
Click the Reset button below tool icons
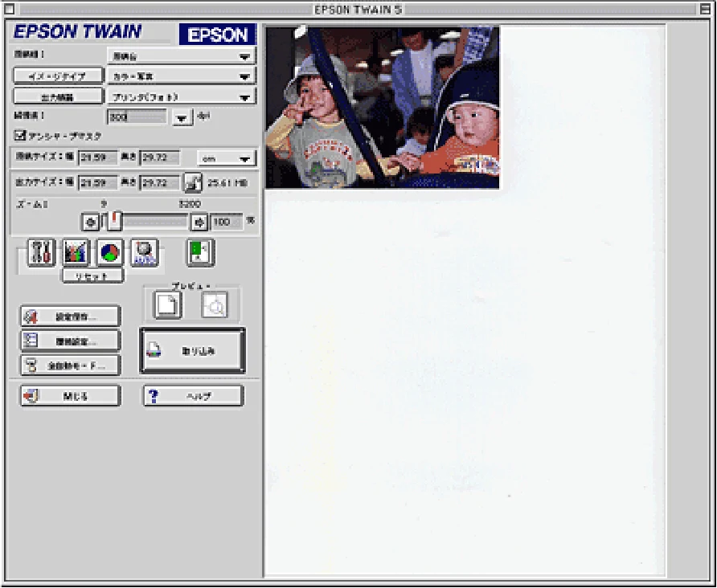click(92, 276)
